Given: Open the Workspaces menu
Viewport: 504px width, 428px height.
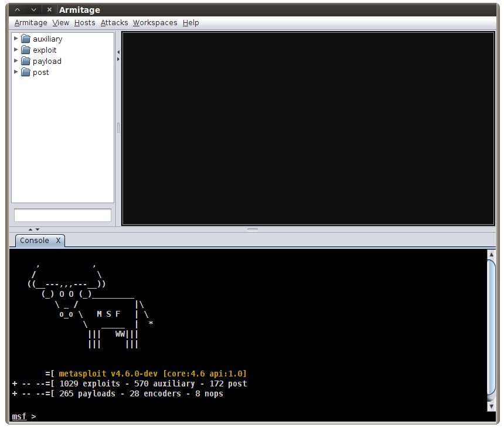Looking at the screenshot, I should [155, 23].
